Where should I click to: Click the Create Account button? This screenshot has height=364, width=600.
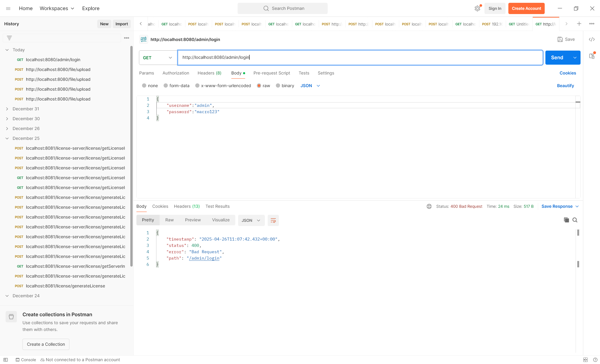pyautogui.click(x=526, y=8)
